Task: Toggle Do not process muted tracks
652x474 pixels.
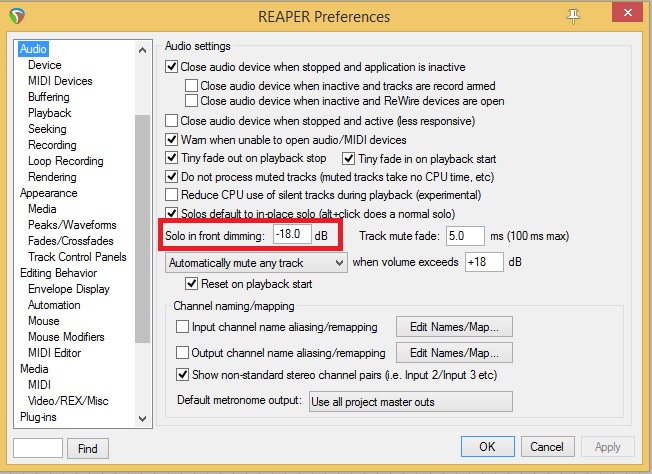Action: [171, 177]
